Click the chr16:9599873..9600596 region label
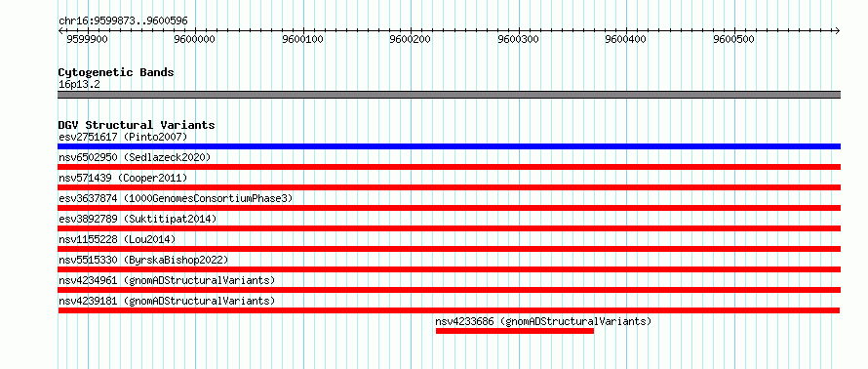 click(123, 21)
